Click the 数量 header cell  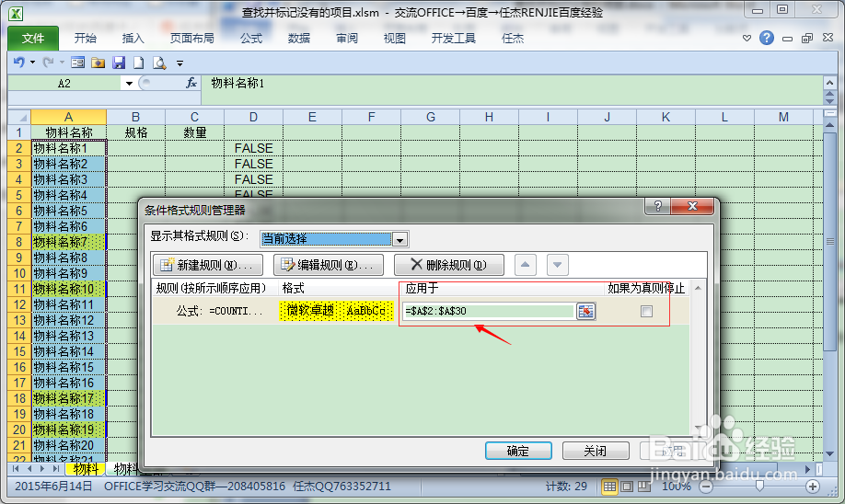[x=194, y=132]
